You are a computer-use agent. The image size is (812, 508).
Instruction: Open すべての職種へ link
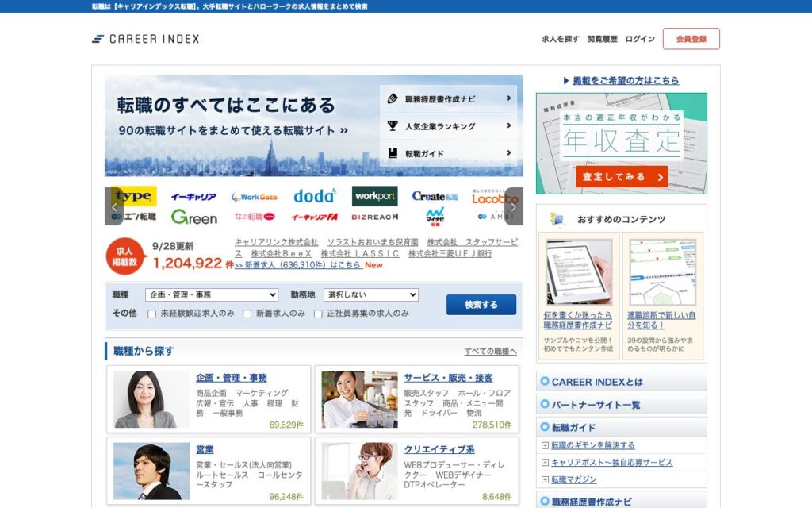[x=490, y=352]
